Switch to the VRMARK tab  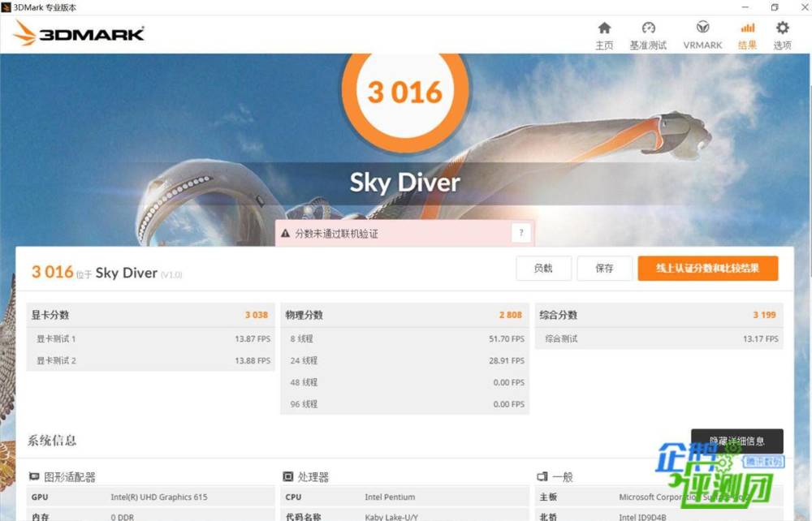702,36
